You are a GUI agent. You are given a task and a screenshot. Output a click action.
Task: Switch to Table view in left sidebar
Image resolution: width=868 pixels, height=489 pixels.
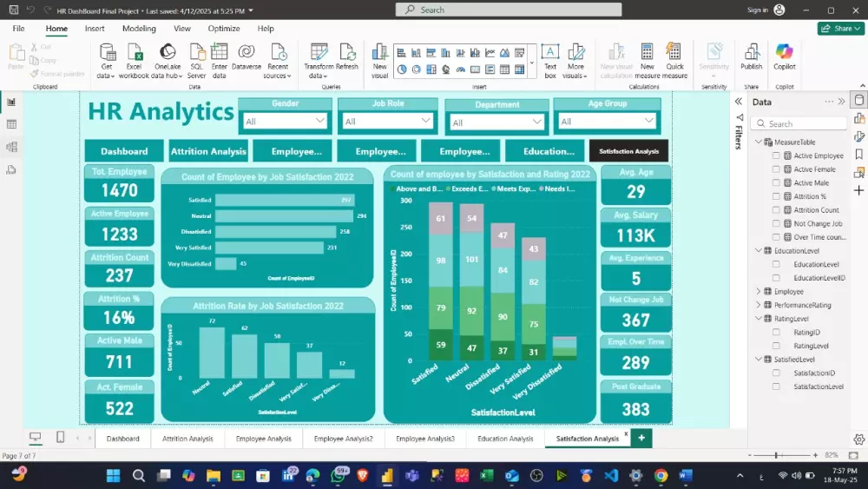pos(11,124)
